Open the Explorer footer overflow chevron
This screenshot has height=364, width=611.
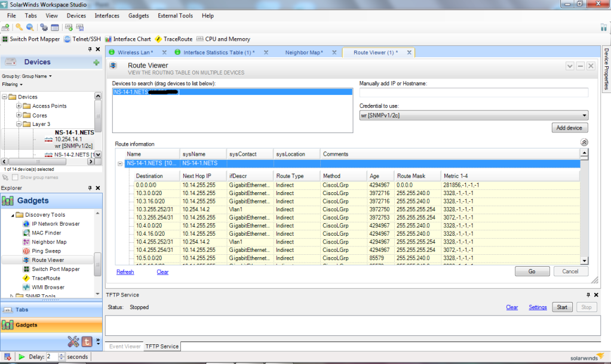[x=98, y=341]
